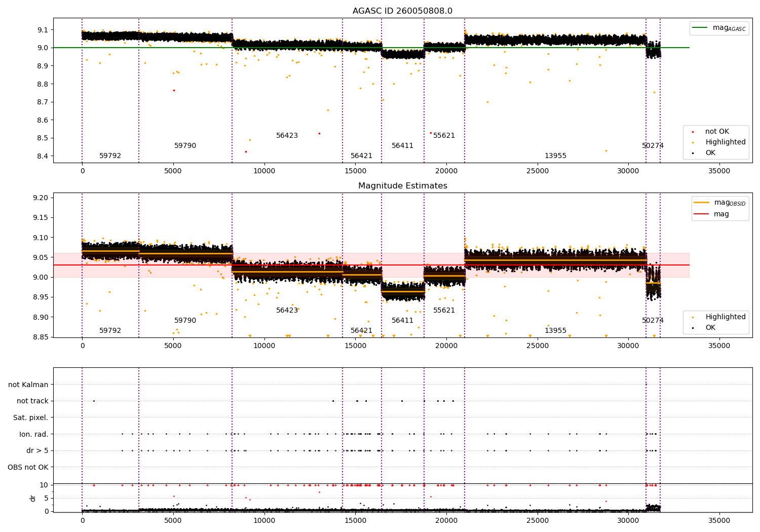Click y-axis tick 8.85 in middle plot
The height and width of the screenshot is (532, 760).
click(x=41, y=337)
